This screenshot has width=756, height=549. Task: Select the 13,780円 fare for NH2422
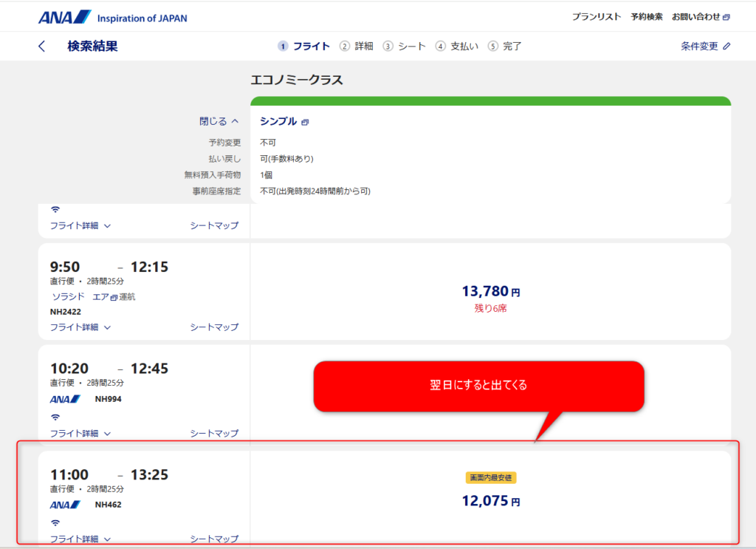coord(490,292)
